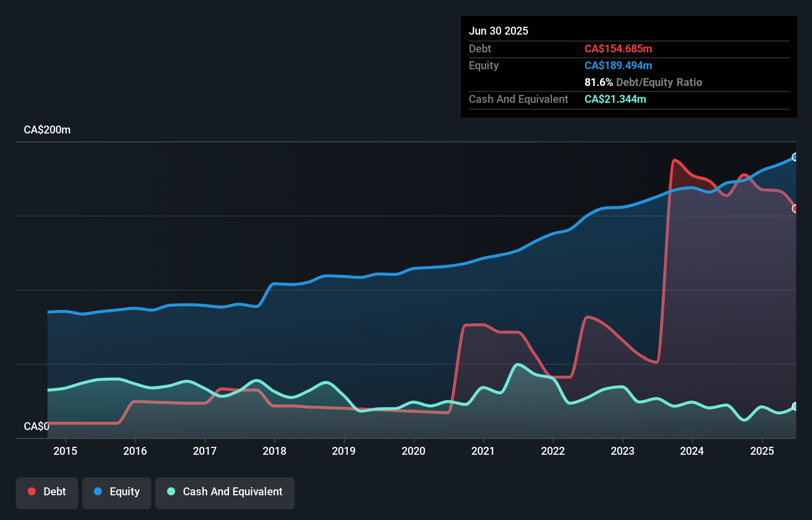The height and width of the screenshot is (520, 812).
Task: Select the 2024 x-axis year label
Action: click(692, 451)
